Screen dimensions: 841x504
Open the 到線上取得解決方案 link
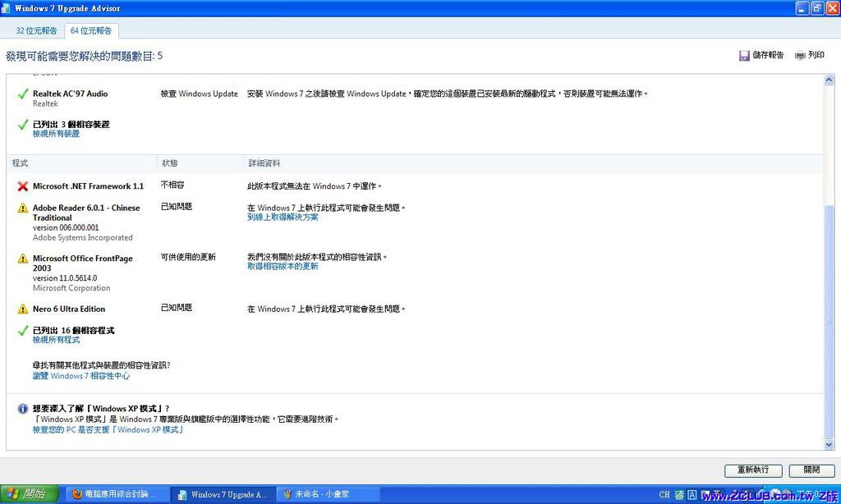tap(283, 218)
